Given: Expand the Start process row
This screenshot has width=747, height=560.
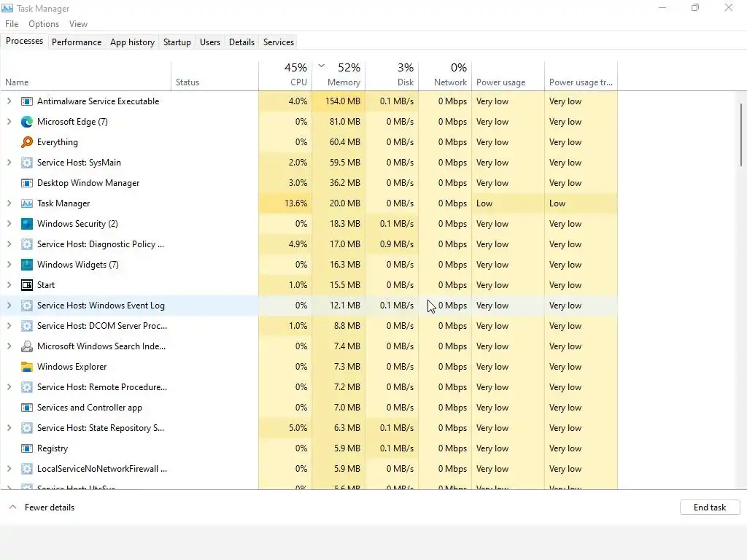Looking at the screenshot, I should tap(9, 285).
